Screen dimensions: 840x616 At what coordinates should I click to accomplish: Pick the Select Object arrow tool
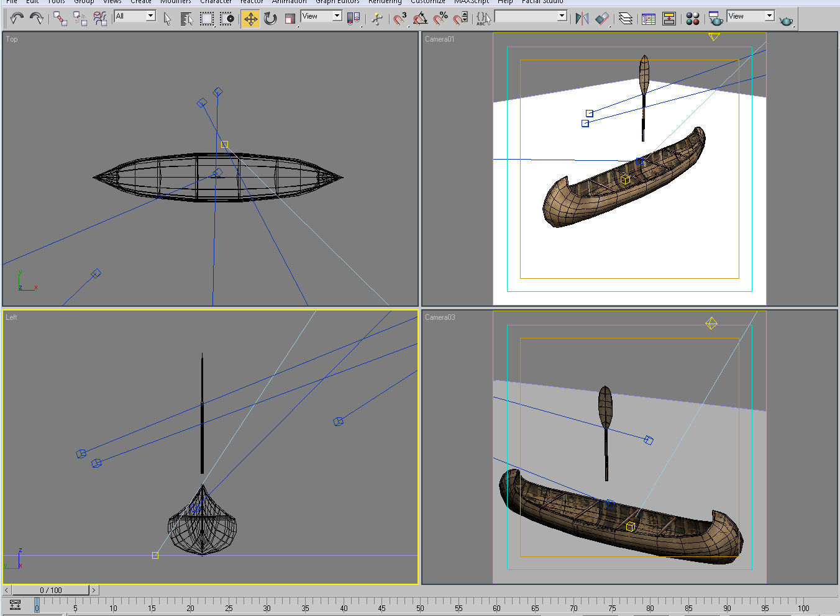167,19
